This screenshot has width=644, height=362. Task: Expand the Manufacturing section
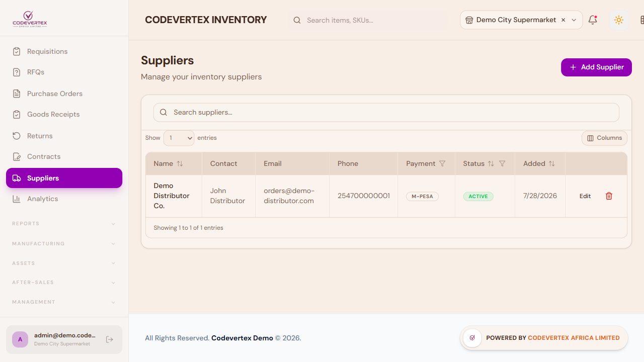coord(64,243)
